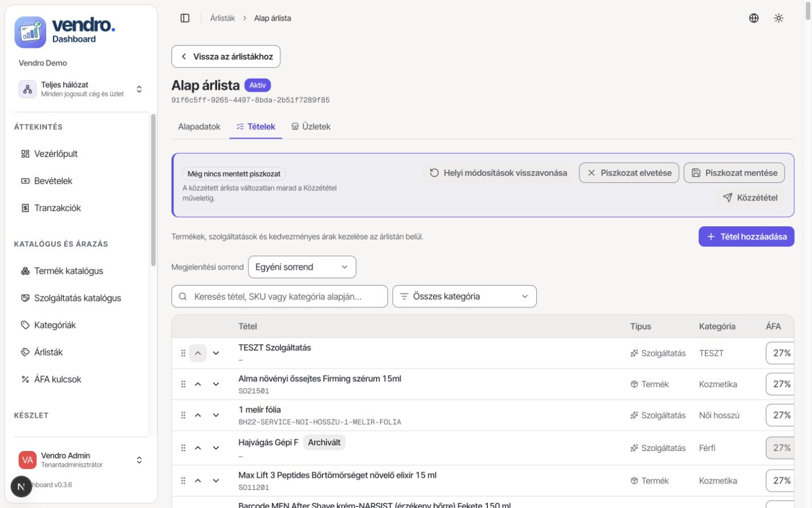Move Alma növényi őssejtes row down
The image size is (812, 508).
[x=216, y=384]
